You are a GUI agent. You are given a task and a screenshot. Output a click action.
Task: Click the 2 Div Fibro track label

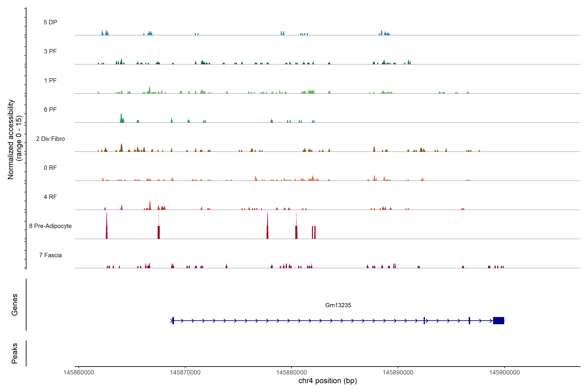click(x=50, y=139)
